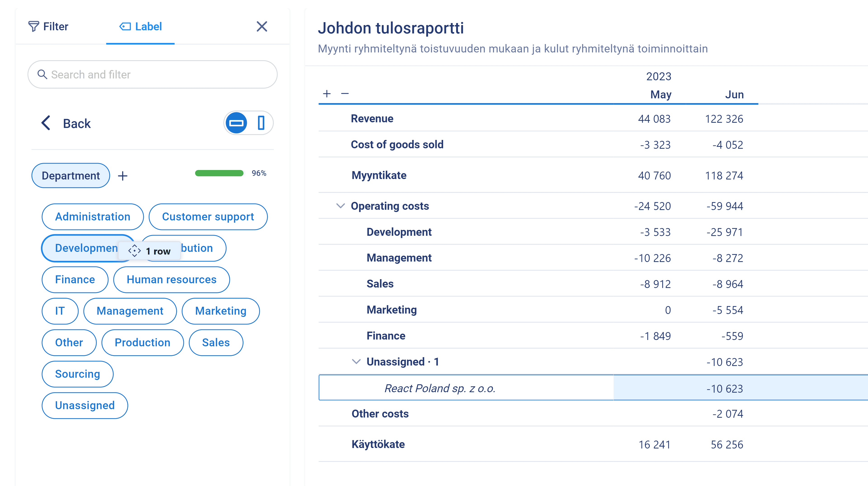This screenshot has height=486, width=868.
Task: Open the Label tab
Action: click(141, 26)
